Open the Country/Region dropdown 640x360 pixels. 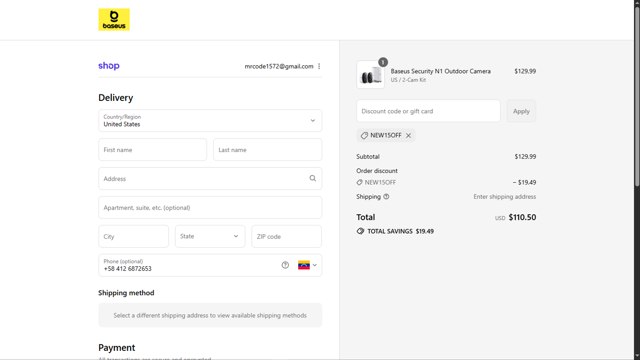(210, 120)
